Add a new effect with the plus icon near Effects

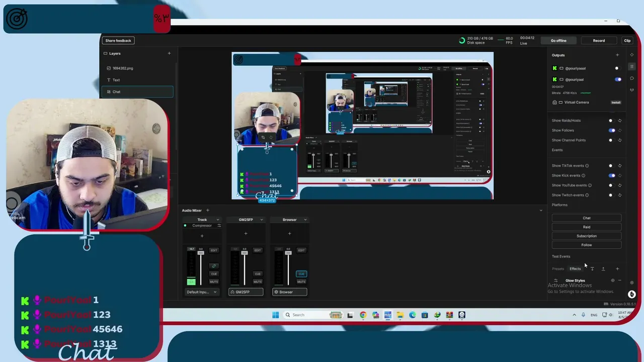[617, 269]
